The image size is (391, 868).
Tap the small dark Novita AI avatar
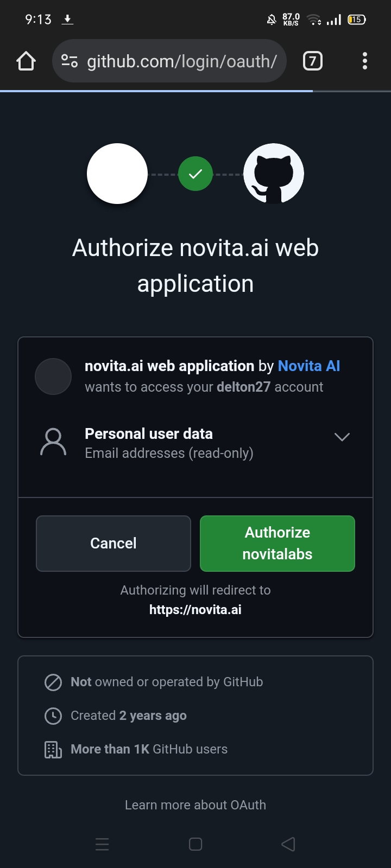pos(53,376)
